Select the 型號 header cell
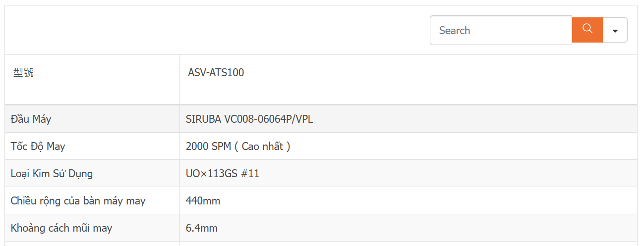The image size is (644, 246). (x=23, y=73)
